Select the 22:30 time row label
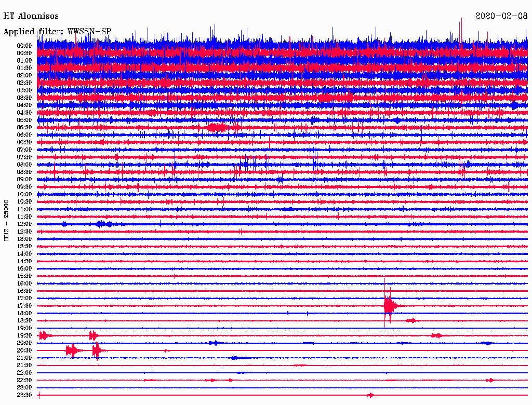This screenshot has height=405, width=532. click(x=24, y=380)
